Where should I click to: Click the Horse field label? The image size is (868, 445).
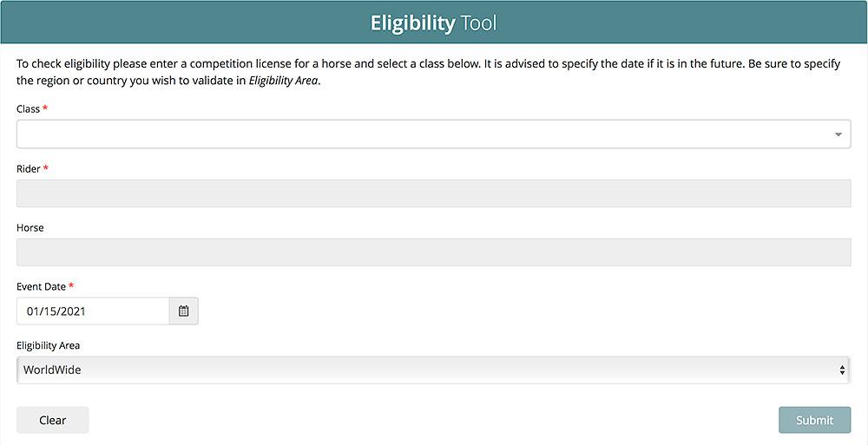coord(30,227)
